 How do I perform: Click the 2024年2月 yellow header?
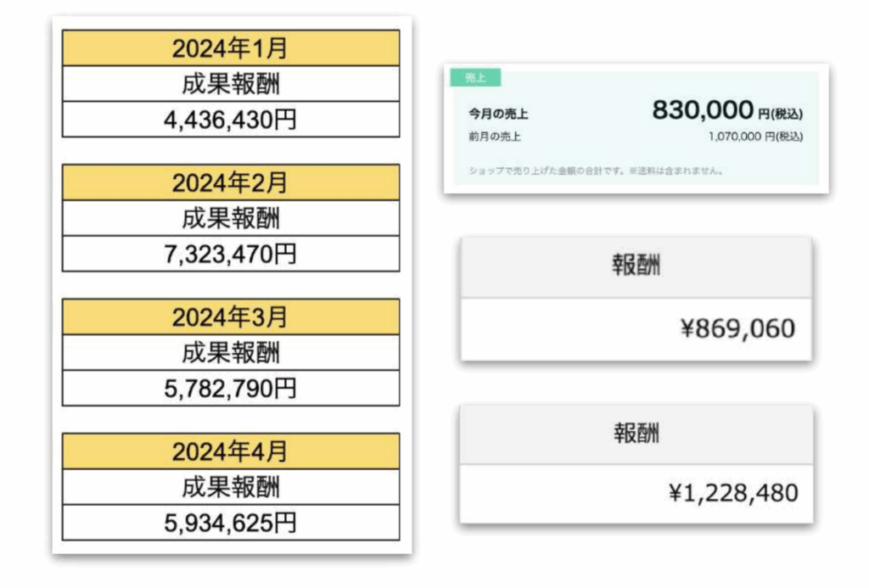[x=230, y=182]
